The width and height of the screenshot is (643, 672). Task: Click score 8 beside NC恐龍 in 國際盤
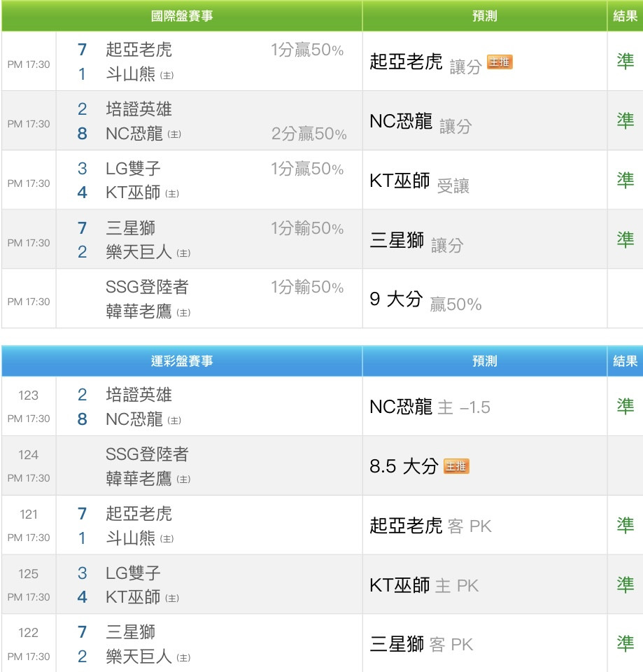coord(83,134)
